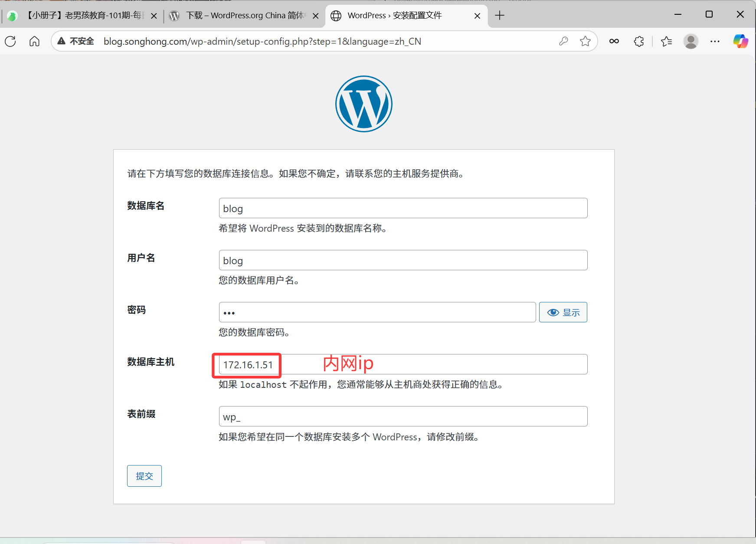This screenshot has height=544, width=756.
Task: Open the browser extensions puzzle icon
Action: (638, 41)
